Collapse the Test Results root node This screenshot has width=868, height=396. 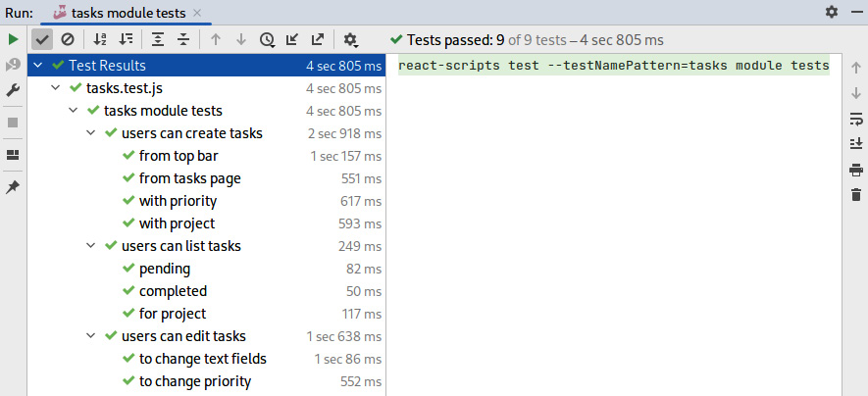(x=37, y=66)
